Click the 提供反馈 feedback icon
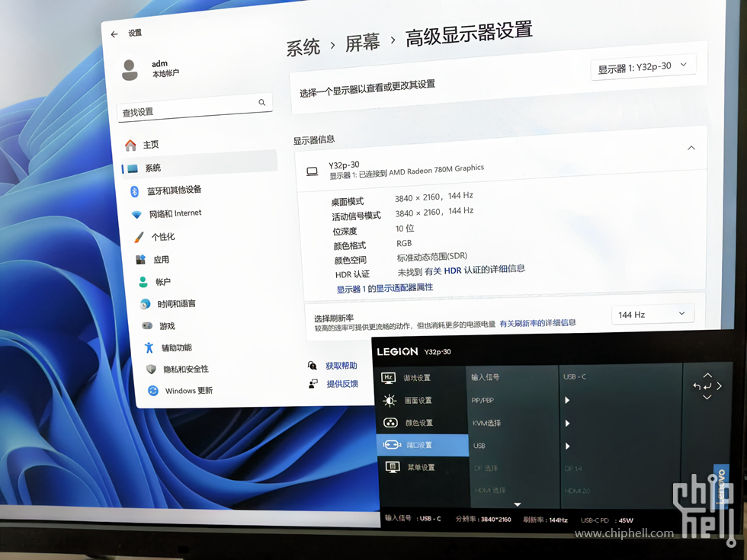 coord(313,384)
